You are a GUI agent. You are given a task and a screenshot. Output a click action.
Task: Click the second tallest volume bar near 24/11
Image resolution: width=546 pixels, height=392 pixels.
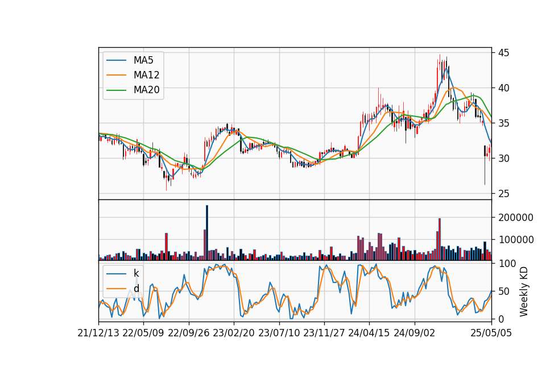440,239
